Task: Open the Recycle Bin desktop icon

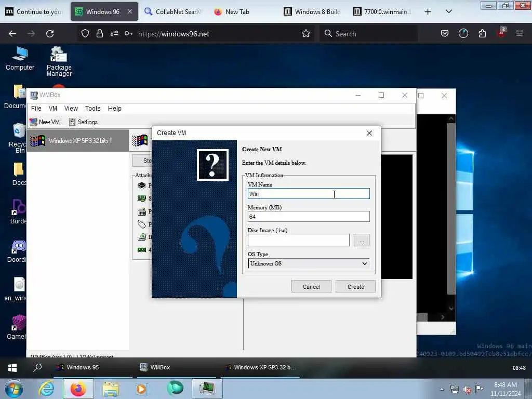Action: [17, 138]
